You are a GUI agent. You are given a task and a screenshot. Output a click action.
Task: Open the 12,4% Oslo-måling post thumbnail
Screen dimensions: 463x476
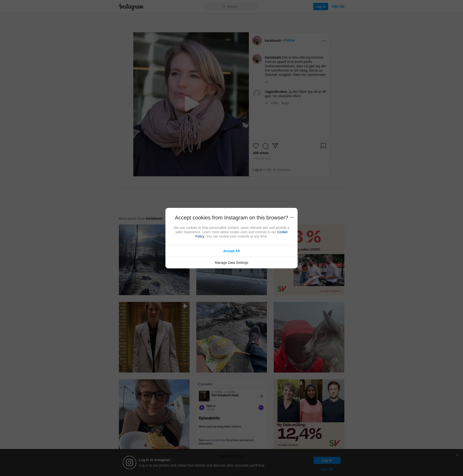[x=309, y=414]
